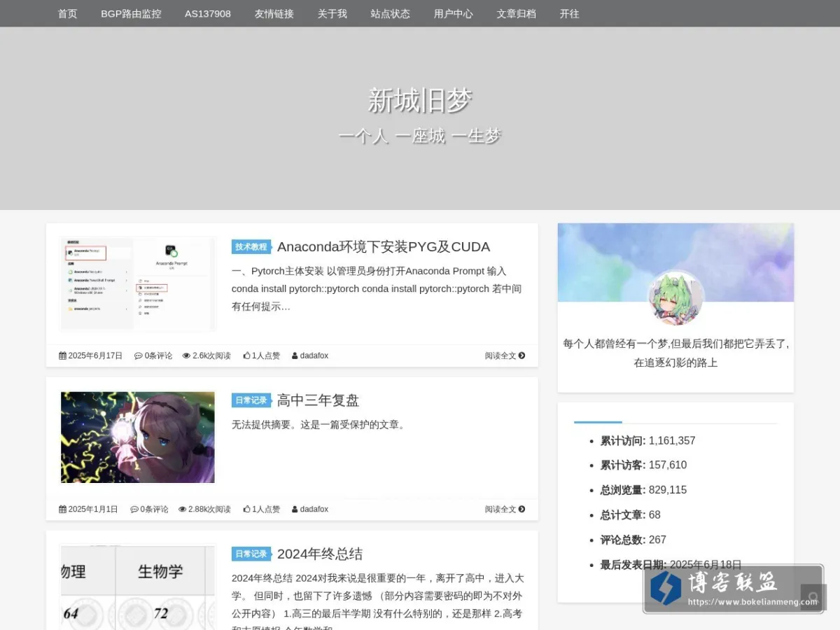Image resolution: width=840 pixels, height=630 pixels.
Task: Click 1人点赞 on the 高中三年复盘 post
Action: pos(266,509)
